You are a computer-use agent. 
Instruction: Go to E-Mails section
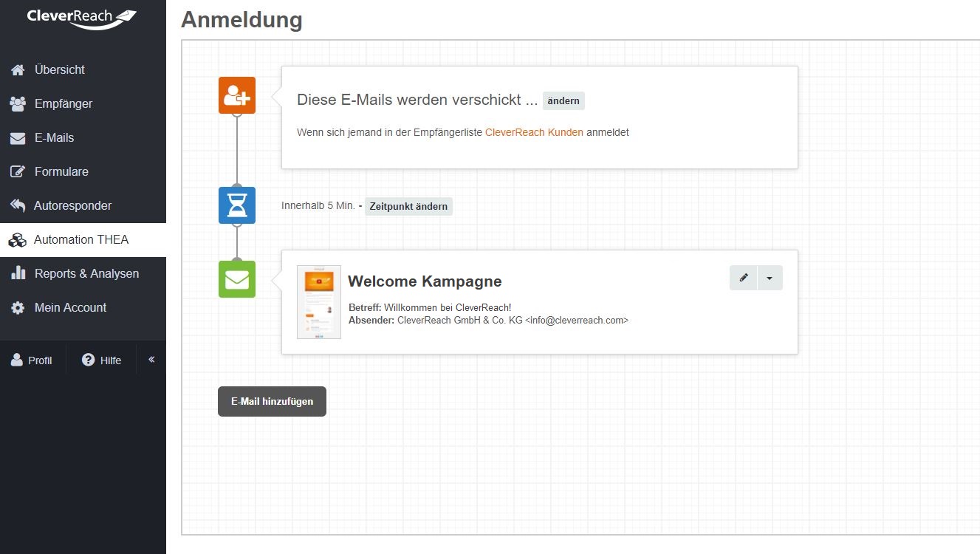(x=83, y=138)
